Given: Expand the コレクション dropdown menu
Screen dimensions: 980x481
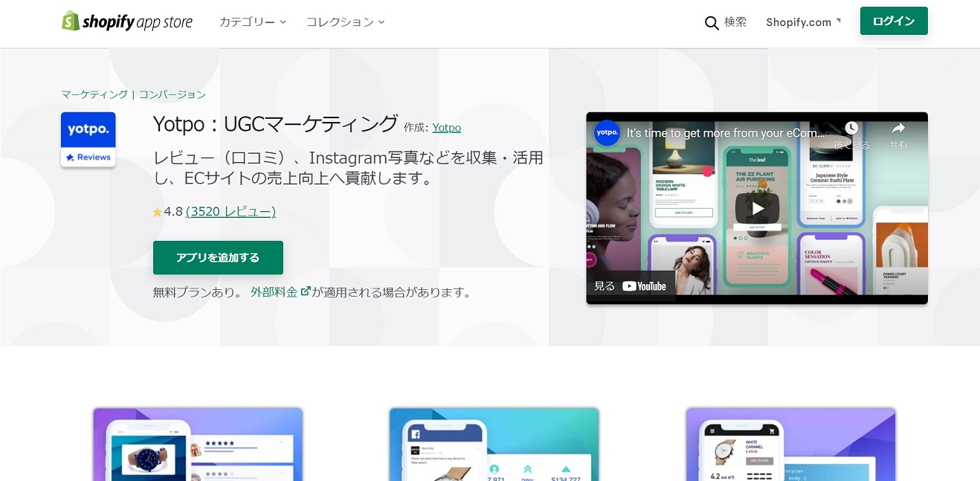Looking at the screenshot, I should [x=345, y=22].
